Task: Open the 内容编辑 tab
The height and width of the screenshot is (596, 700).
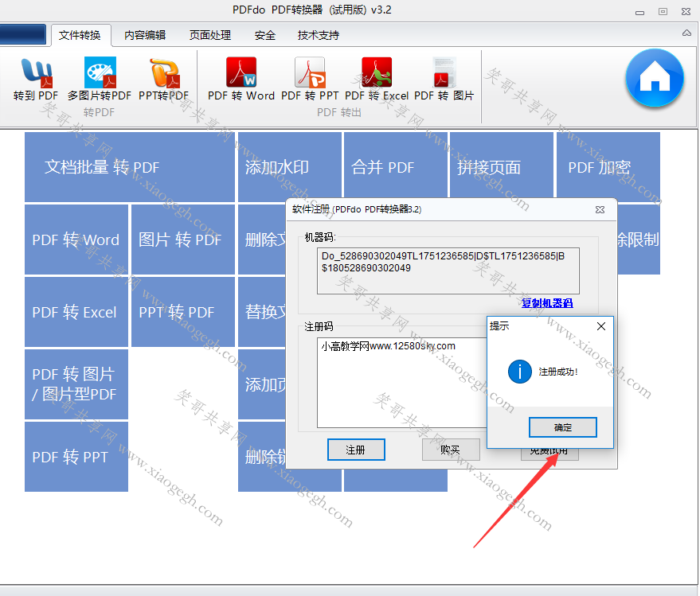Action: click(145, 35)
